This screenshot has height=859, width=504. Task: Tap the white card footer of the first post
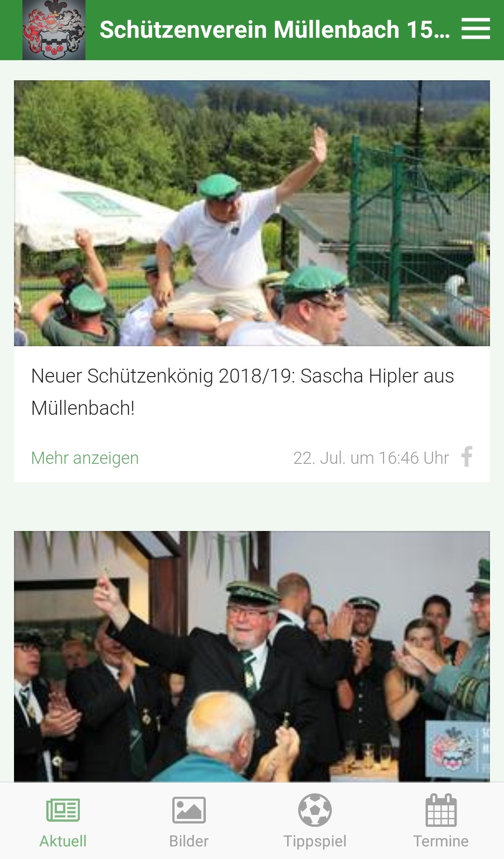(x=252, y=458)
